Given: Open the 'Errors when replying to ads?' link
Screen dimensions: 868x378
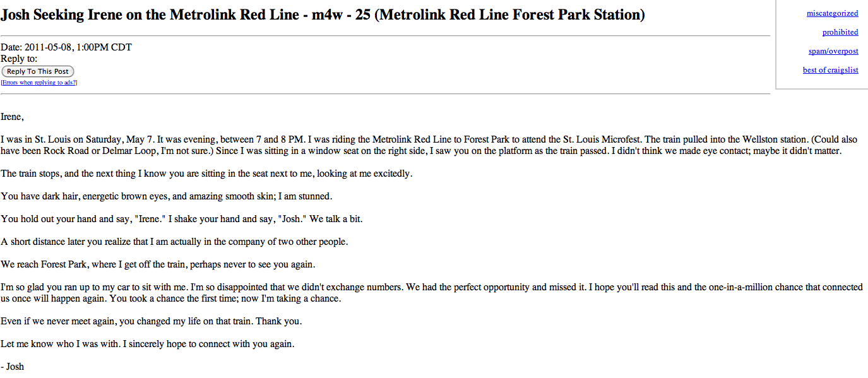Looking at the screenshot, I should tap(39, 83).
